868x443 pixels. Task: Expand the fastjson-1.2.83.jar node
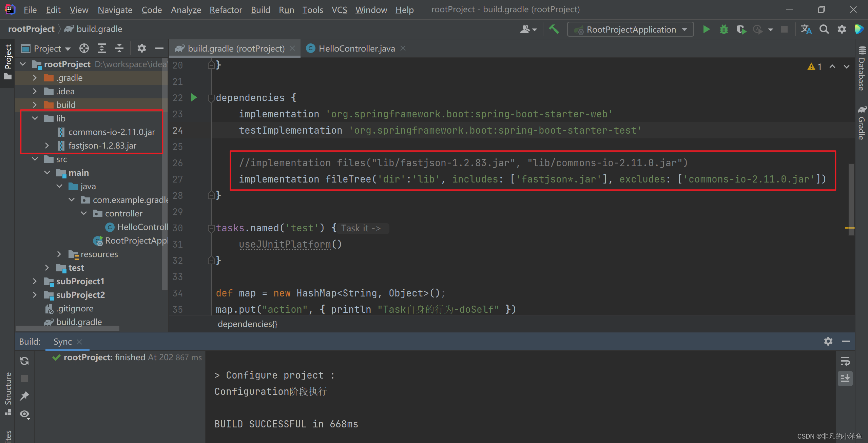click(47, 146)
